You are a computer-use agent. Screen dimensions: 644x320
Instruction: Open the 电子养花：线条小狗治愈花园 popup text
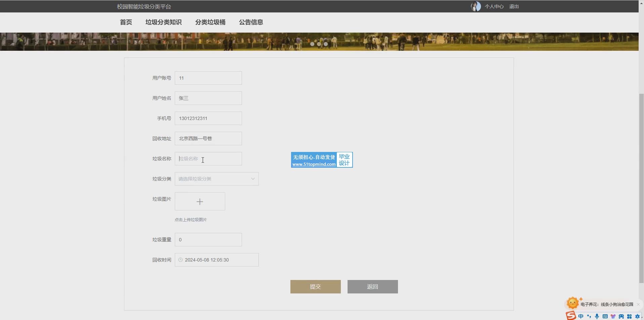pyautogui.click(x=607, y=305)
